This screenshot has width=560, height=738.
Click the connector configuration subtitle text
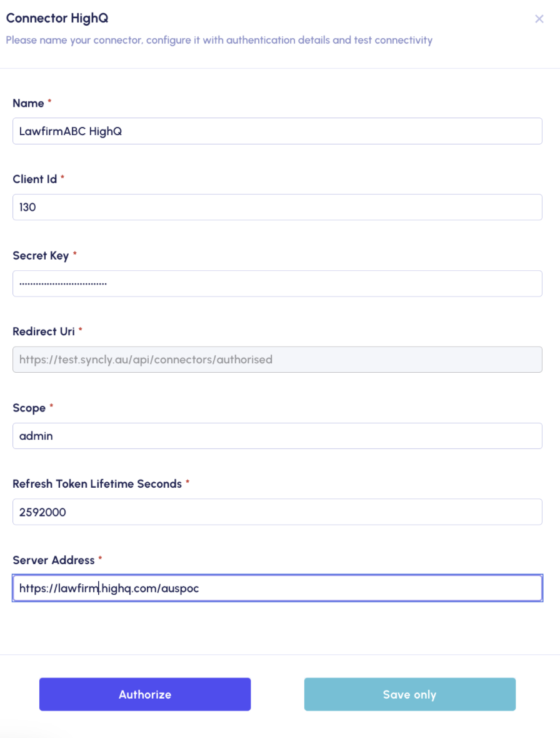pyautogui.click(x=219, y=40)
